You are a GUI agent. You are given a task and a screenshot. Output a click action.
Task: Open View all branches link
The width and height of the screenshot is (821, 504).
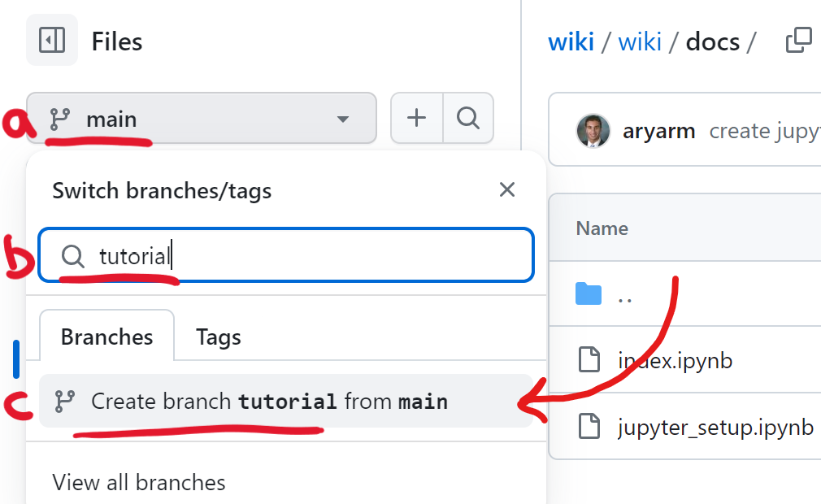coord(139,482)
